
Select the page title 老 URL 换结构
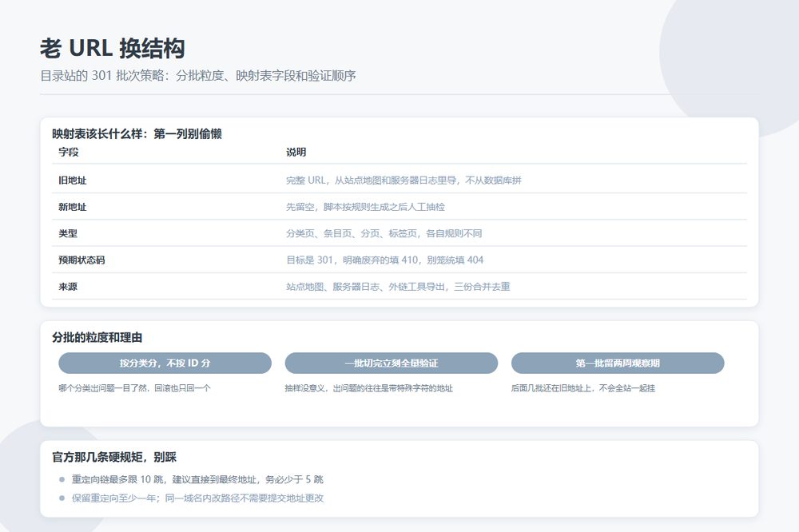(112, 49)
